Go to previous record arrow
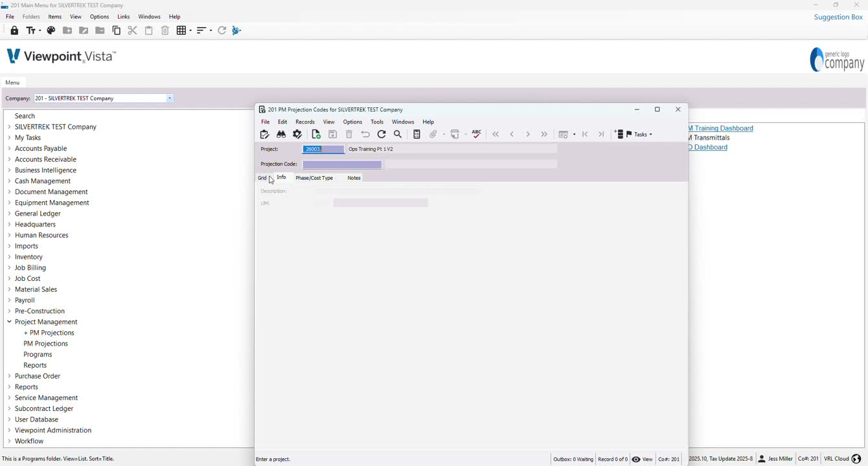Viewport: 868px width, 466px height. [x=512, y=135]
